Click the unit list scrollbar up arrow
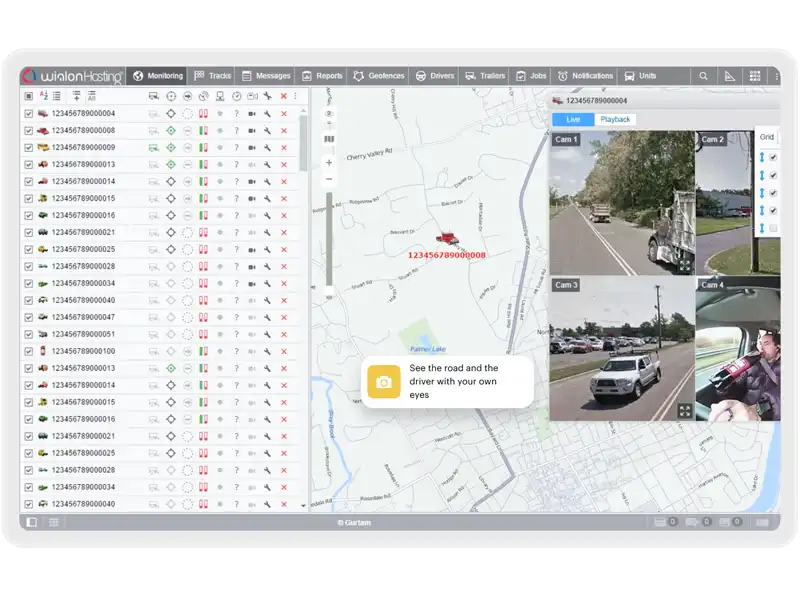The image size is (800, 600). point(303,111)
